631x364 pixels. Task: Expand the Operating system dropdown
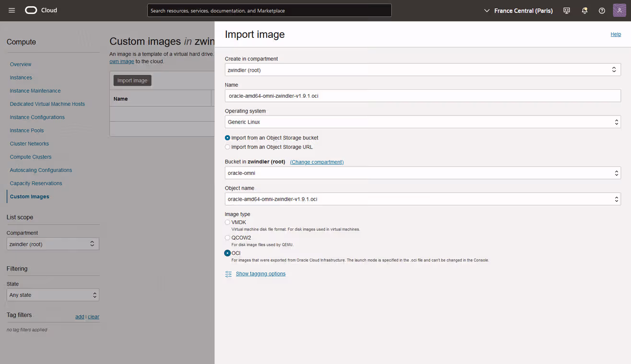pyautogui.click(x=422, y=122)
